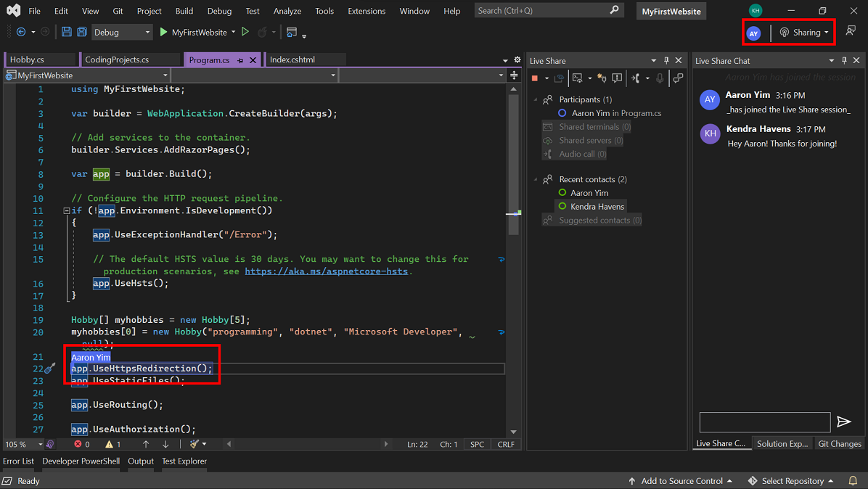The height and width of the screenshot is (489, 868).
Task: Click the Share Terminal icon in the Live Share panel
Action: click(578, 78)
